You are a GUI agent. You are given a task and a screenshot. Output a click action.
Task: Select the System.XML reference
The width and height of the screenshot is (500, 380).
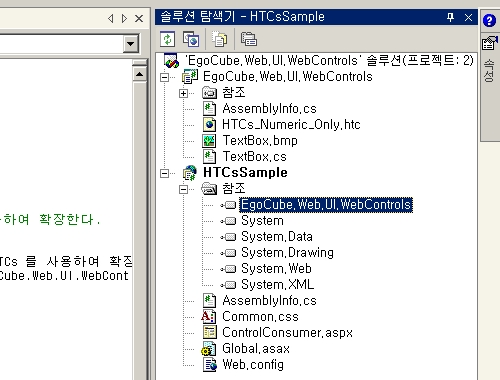point(277,285)
